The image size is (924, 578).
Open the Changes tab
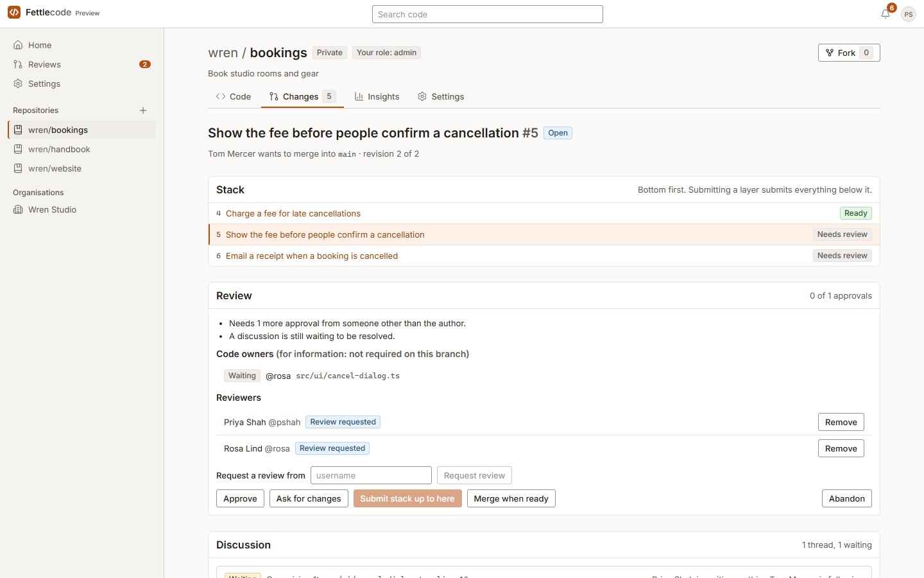point(302,96)
